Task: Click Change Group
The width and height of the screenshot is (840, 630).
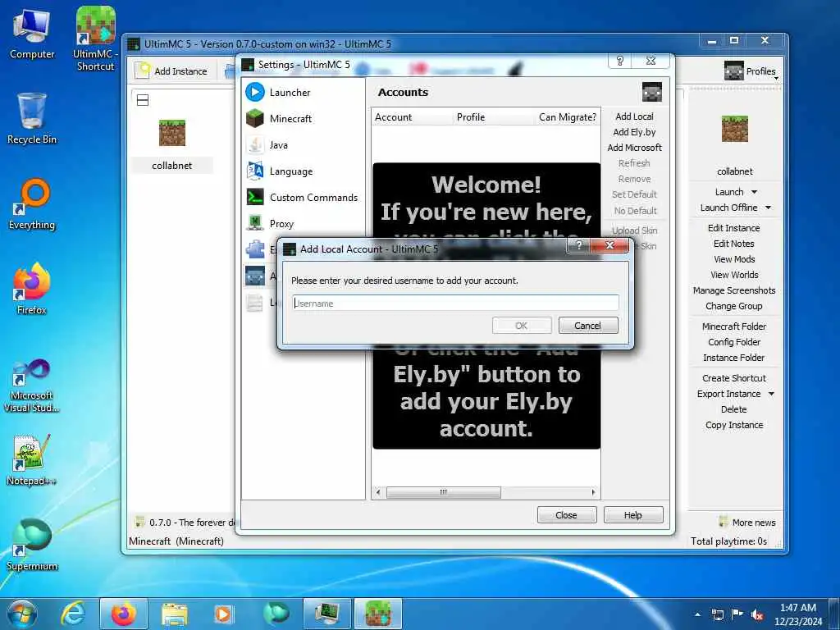Action: 734,306
